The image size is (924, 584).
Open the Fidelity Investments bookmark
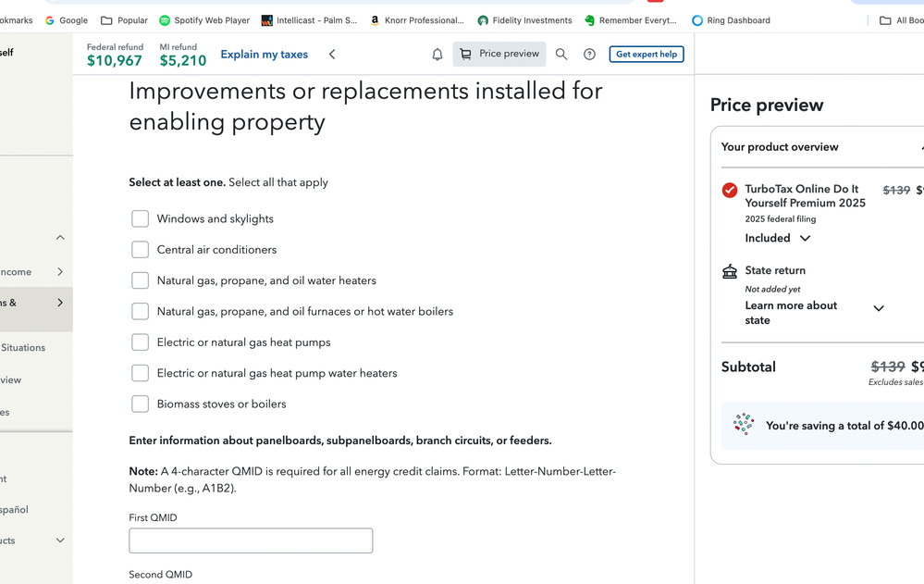(524, 20)
